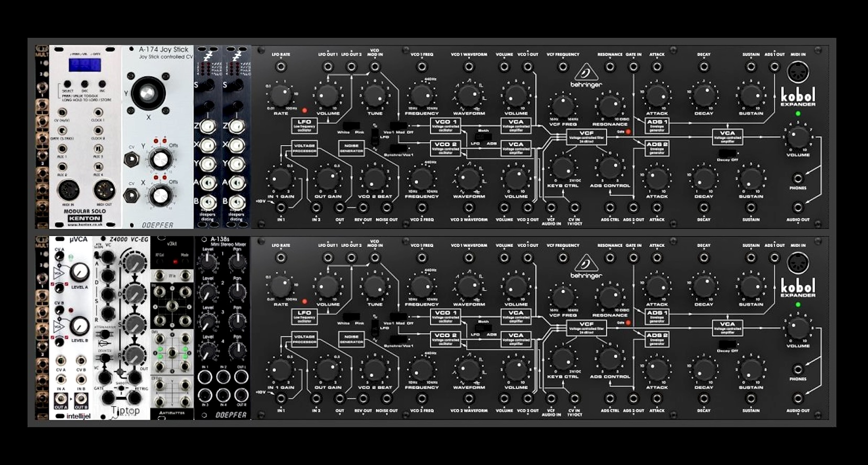Click the Y offset knob on A-174 Joy Stick
The height and width of the screenshot is (465, 868).
coord(160,159)
